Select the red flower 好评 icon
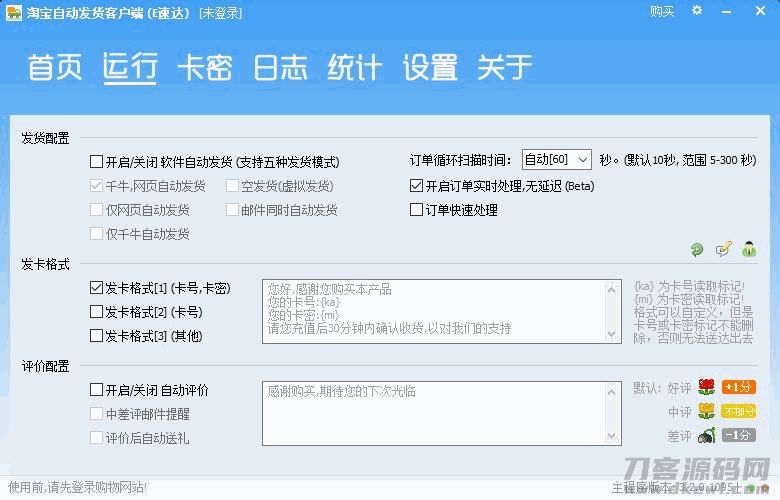This screenshot has width=780, height=500. [706, 388]
